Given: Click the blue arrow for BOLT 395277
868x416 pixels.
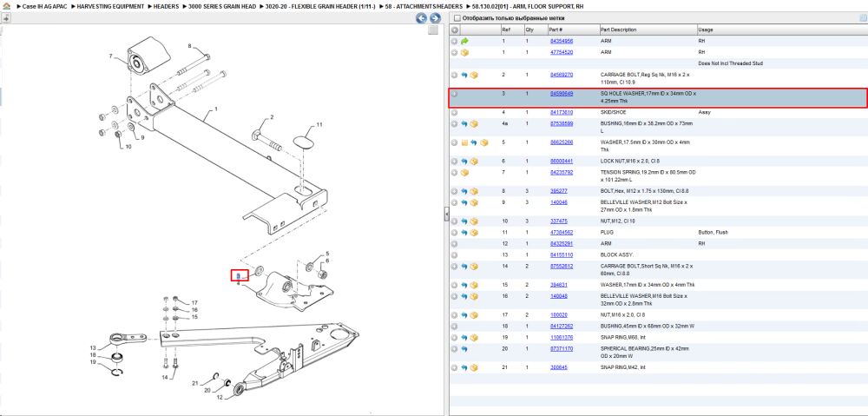Looking at the screenshot, I should tap(464, 191).
